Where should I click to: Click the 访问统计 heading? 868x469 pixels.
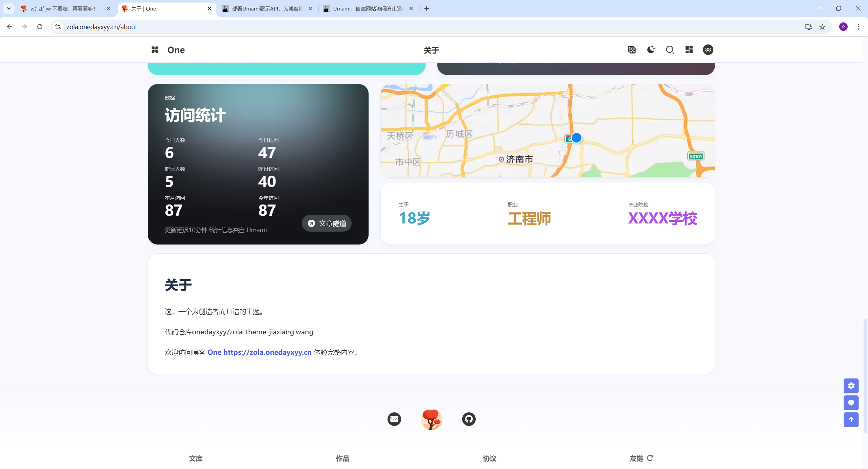[x=195, y=115]
